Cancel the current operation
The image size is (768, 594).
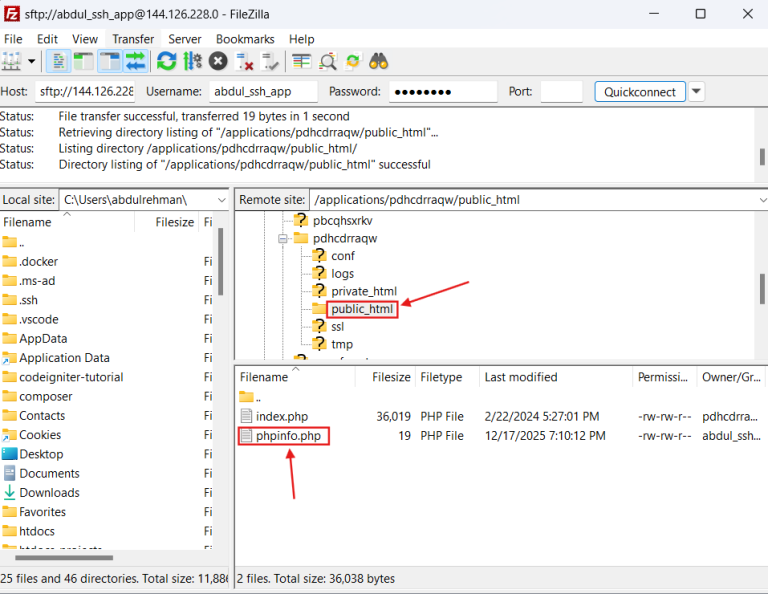[x=218, y=61]
